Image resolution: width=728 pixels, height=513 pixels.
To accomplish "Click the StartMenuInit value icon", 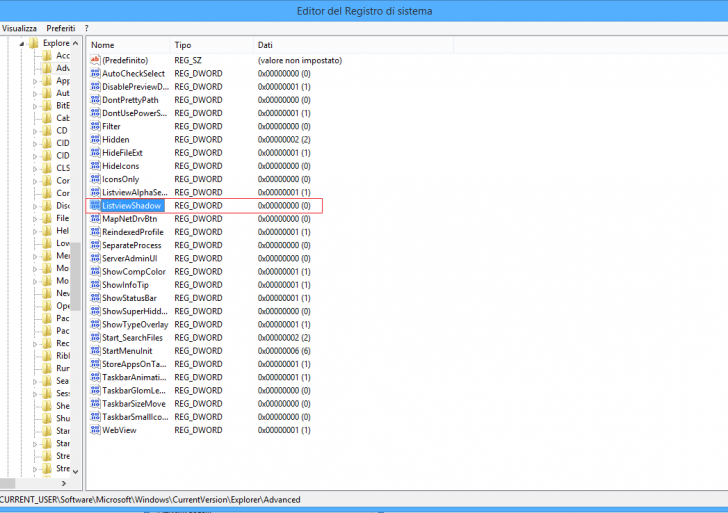I will point(95,351).
